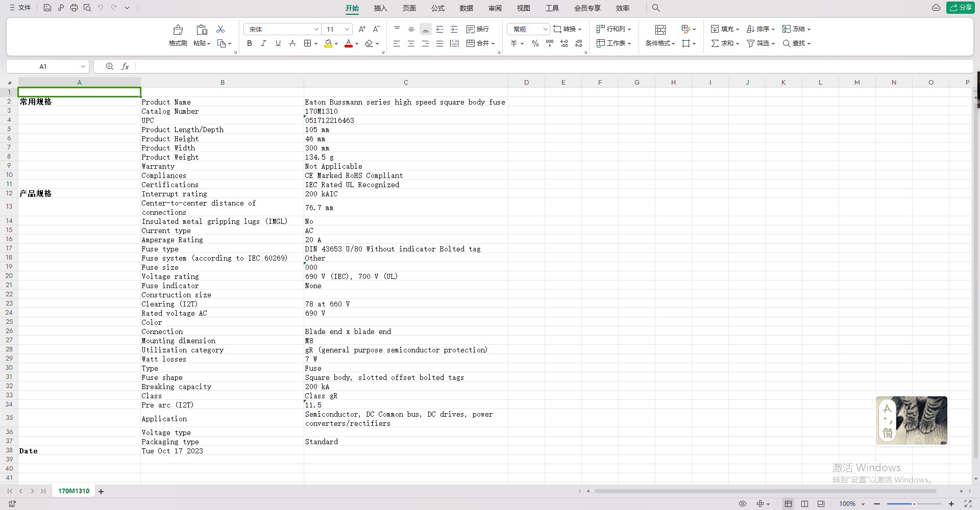Open the 文件 file menu
The image size is (980, 510).
click(x=20, y=8)
